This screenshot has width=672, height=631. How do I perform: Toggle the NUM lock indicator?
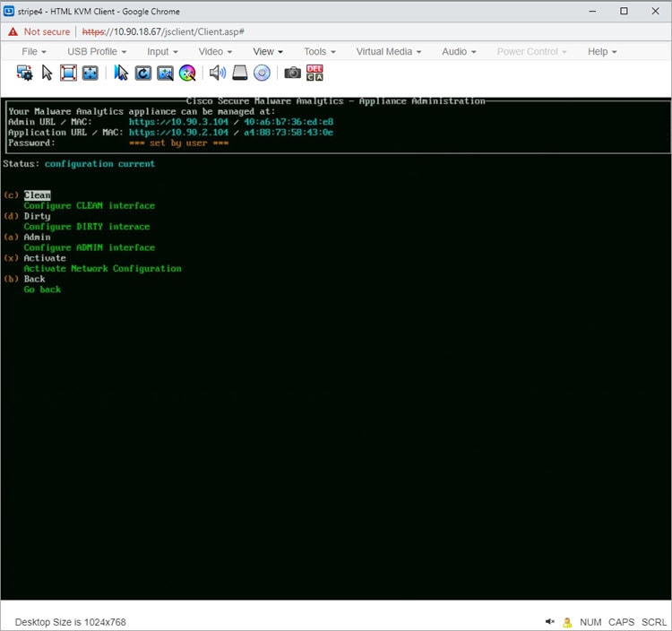(590, 622)
